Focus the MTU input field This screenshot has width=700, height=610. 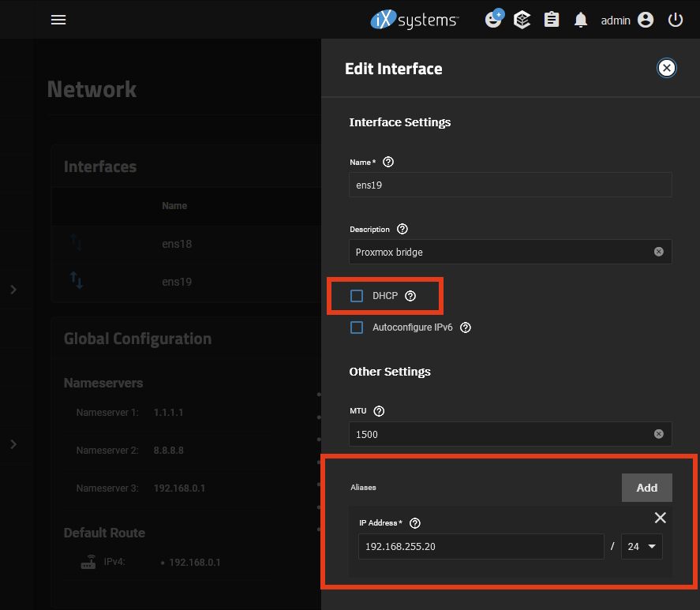click(501, 434)
